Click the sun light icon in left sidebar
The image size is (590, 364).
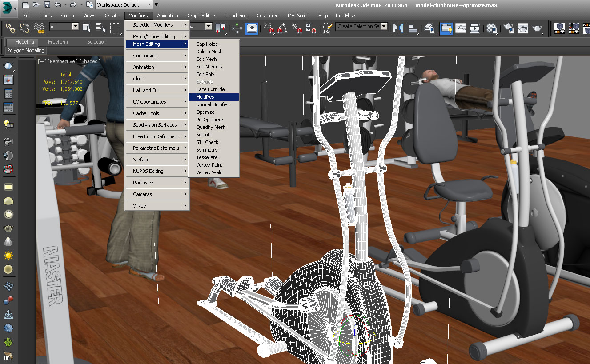coord(8,256)
